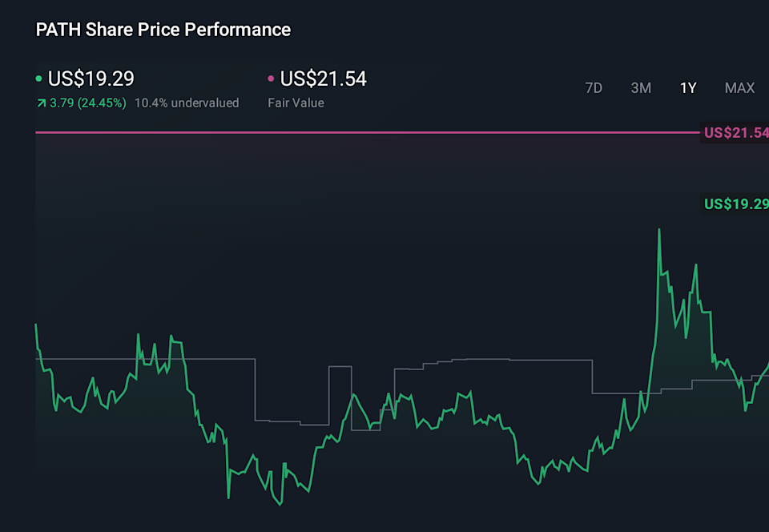Select the MAX time range view
Screen dimensions: 769x532
(739, 88)
